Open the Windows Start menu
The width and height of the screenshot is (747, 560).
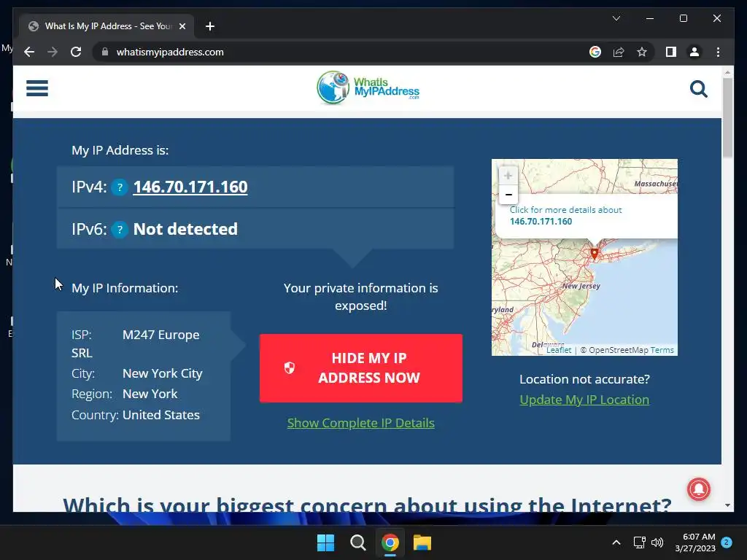pyautogui.click(x=325, y=542)
